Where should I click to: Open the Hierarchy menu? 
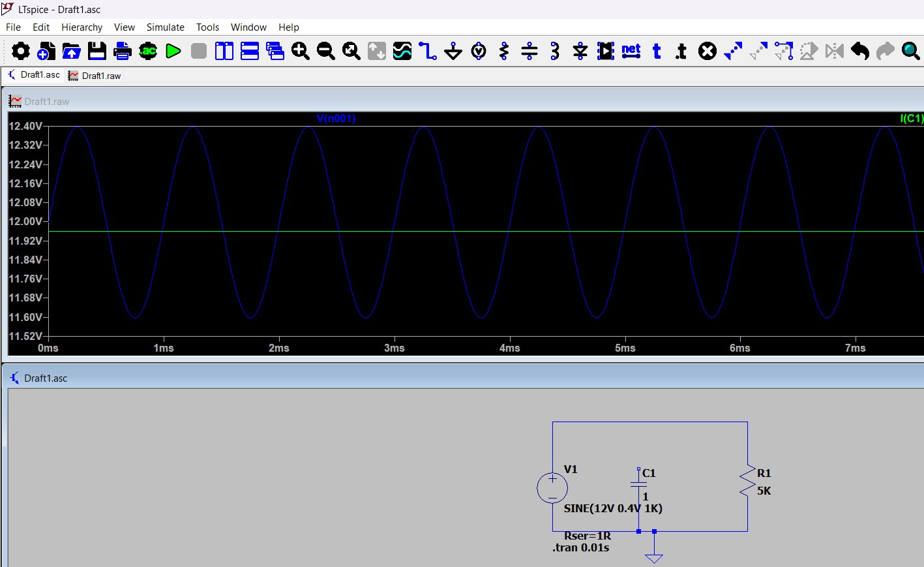pyautogui.click(x=82, y=27)
